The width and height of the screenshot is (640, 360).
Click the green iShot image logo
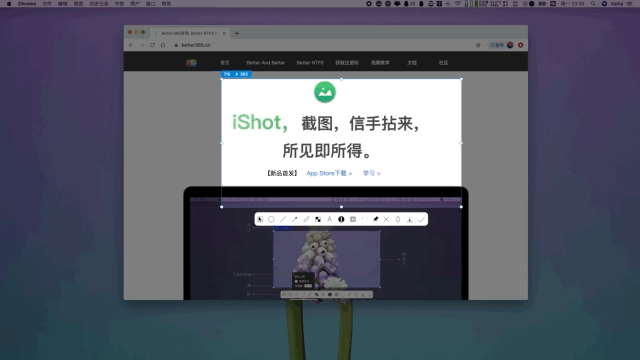click(325, 92)
